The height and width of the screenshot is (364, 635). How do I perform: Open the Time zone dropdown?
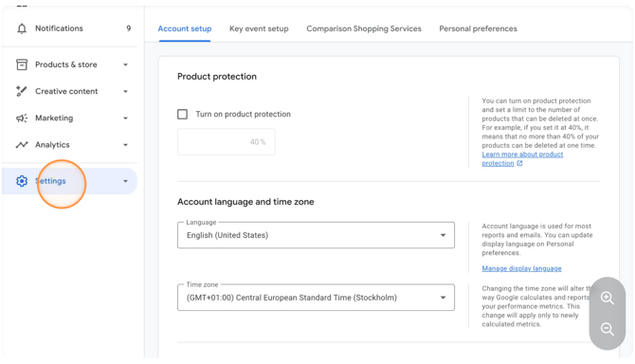pyautogui.click(x=316, y=298)
